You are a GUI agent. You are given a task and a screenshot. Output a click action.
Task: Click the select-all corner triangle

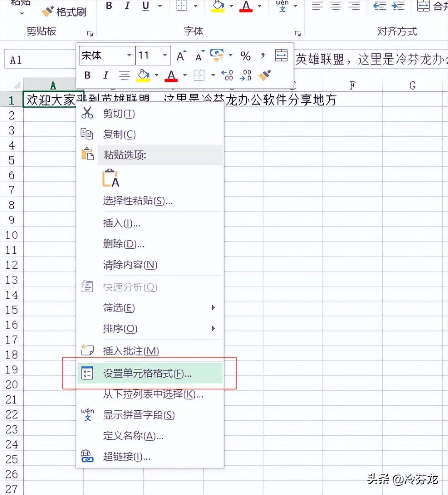[x=17, y=85]
